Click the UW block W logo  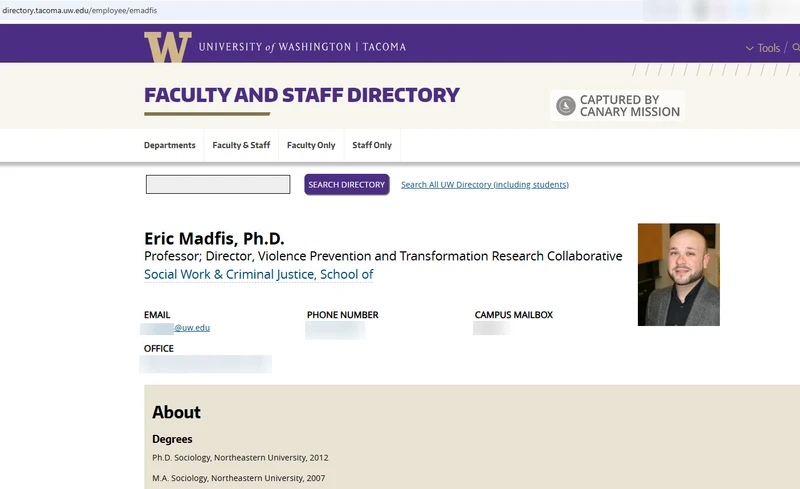pos(167,47)
